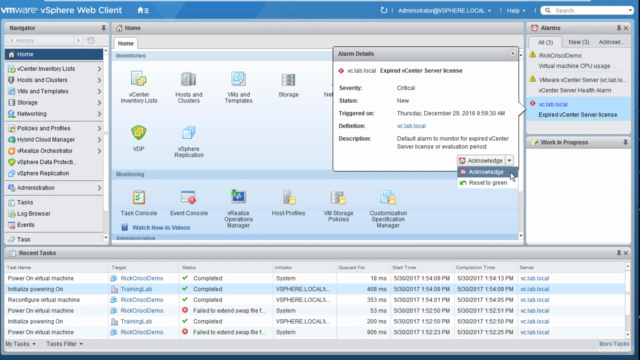Click the Acknowledge button in Alarm Details

[481, 160]
